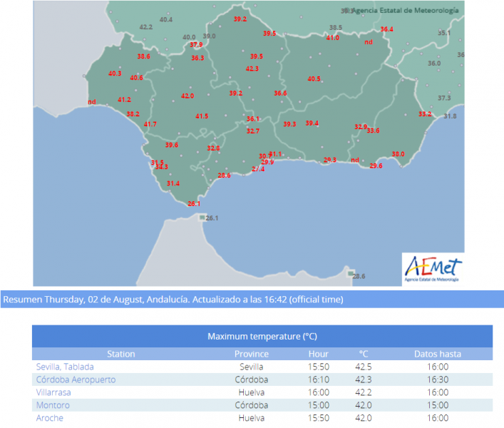
Task: Click the 31.4 map temperature reading
Action: [x=173, y=183]
